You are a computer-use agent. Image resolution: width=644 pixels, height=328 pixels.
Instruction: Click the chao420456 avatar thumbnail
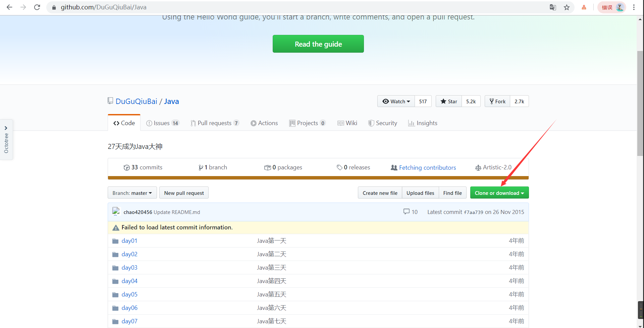coord(116,211)
